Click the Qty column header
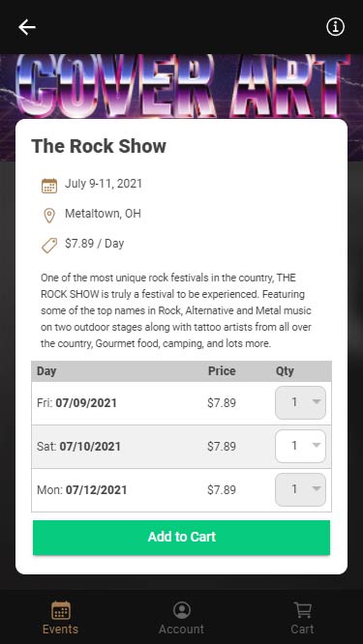363x644 pixels. [285, 371]
